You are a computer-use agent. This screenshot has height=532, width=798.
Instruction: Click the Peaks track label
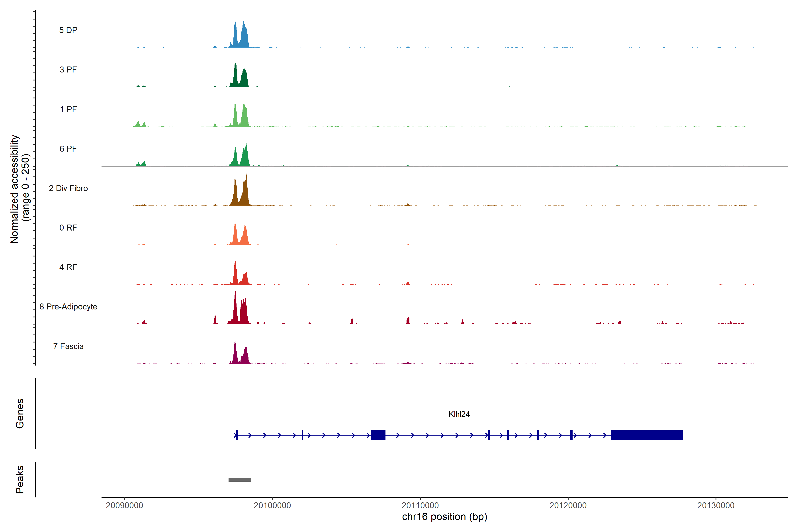pos(20,479)
